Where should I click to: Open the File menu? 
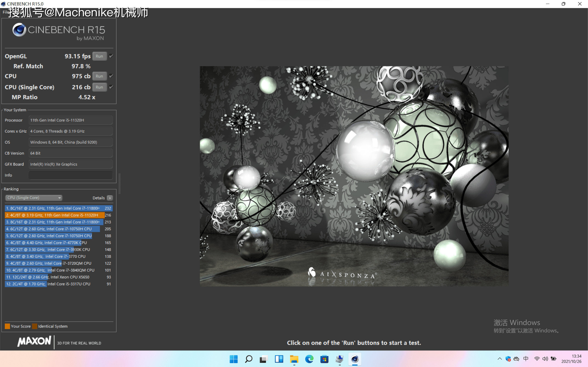tap(5, 12)
